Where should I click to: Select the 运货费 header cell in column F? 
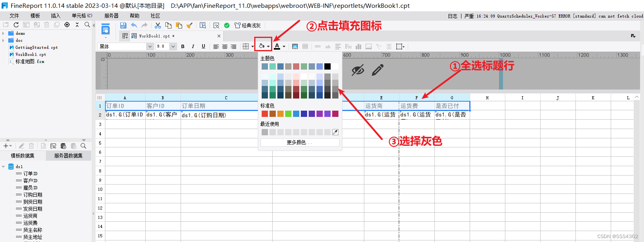(417, 106)
